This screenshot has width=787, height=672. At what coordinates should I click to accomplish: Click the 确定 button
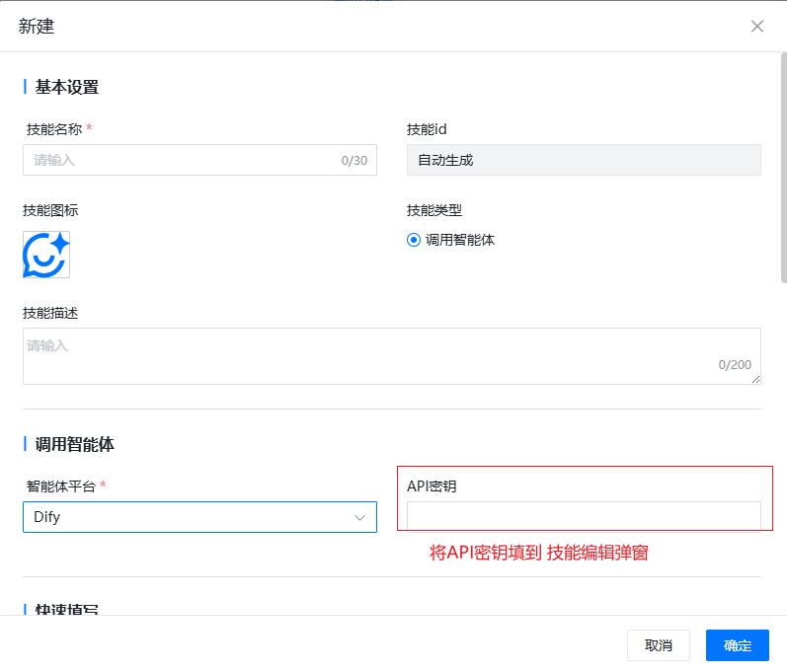point(738,645)
